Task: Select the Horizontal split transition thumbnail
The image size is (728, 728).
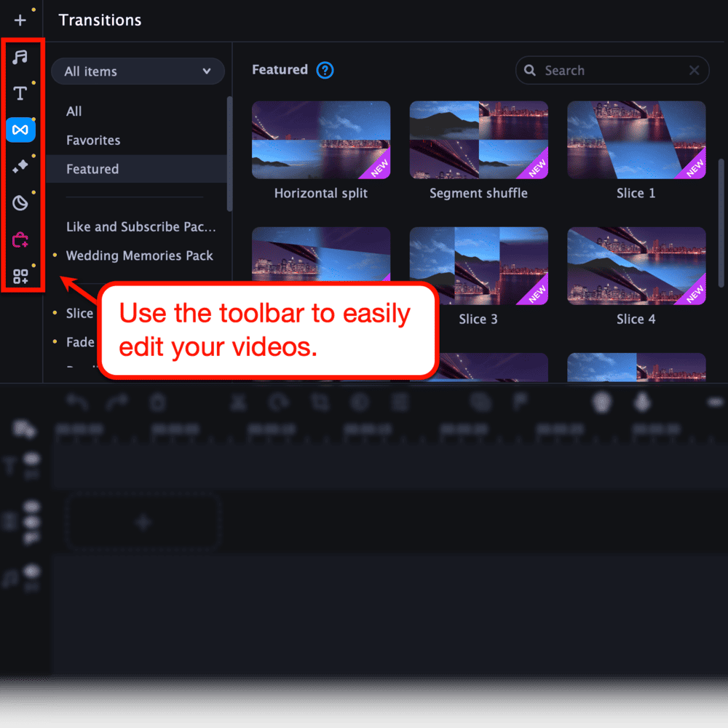Action: click(x=321, y=140)
